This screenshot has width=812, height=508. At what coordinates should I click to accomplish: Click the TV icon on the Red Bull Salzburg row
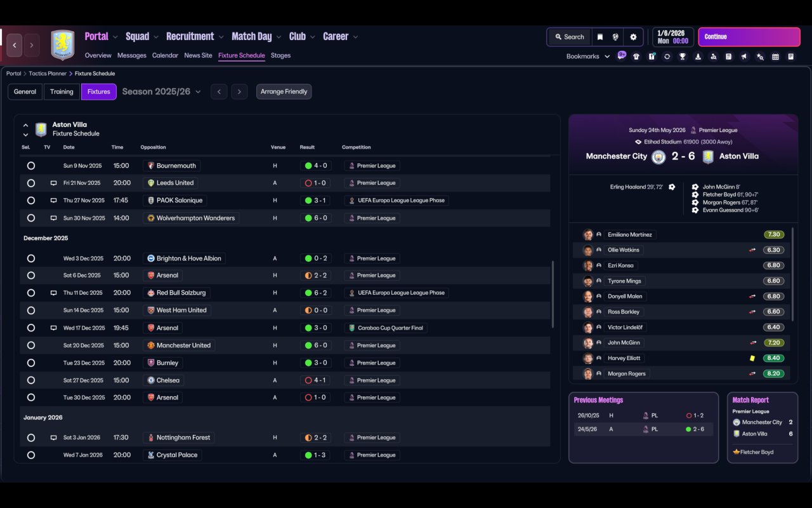[x=54, y=293]
